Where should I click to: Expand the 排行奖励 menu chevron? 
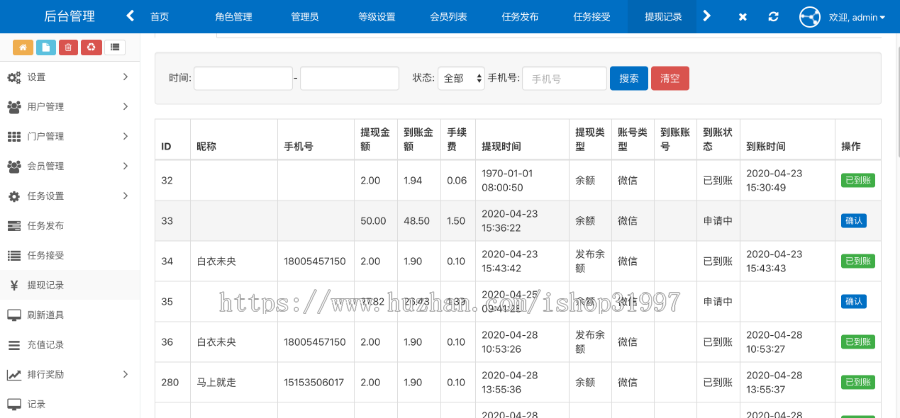click(x=126, y=375)
